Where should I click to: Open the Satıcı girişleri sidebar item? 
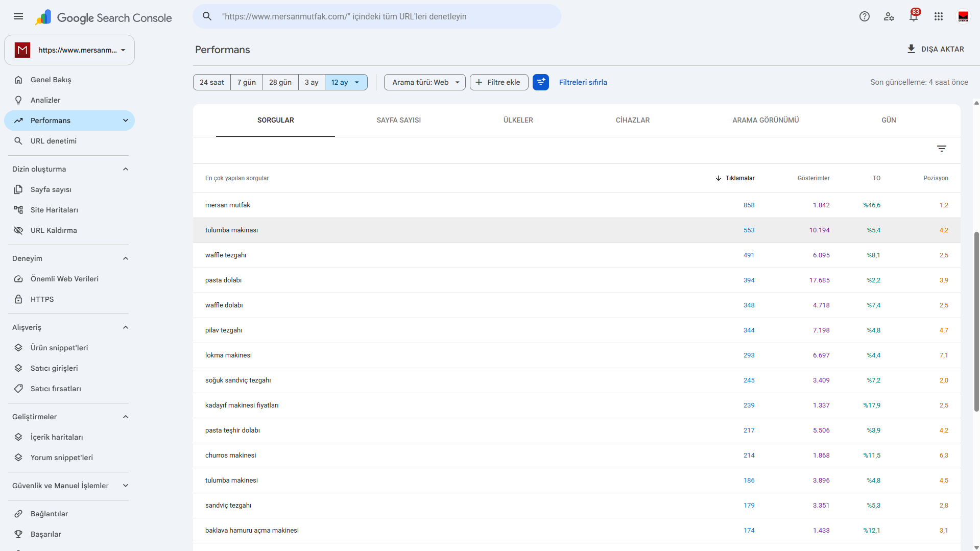[x=69, y=368]
